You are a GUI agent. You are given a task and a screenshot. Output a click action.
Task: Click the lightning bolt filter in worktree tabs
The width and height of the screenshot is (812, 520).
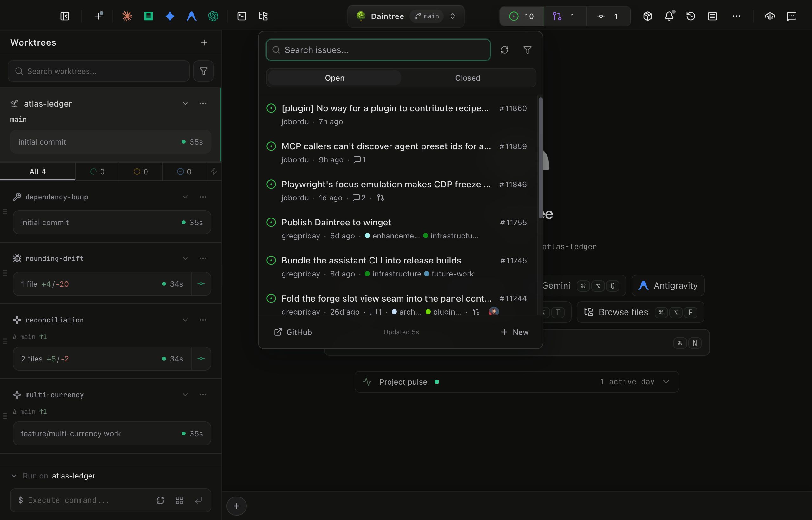[x=214, y=172]
